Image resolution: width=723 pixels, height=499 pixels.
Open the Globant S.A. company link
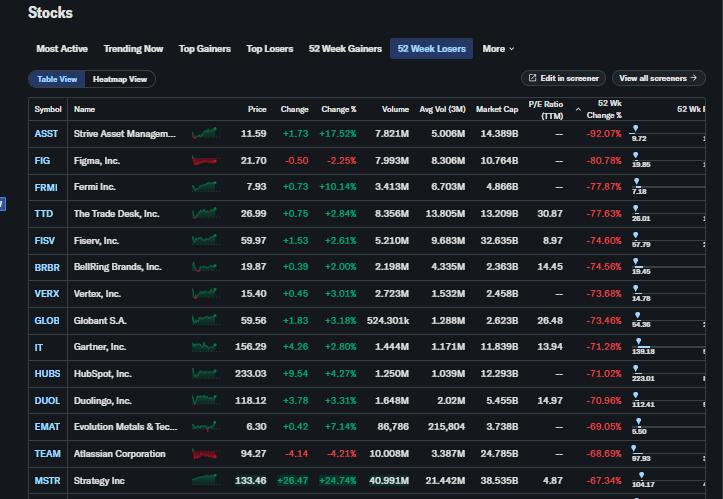[x=100, y=320]
